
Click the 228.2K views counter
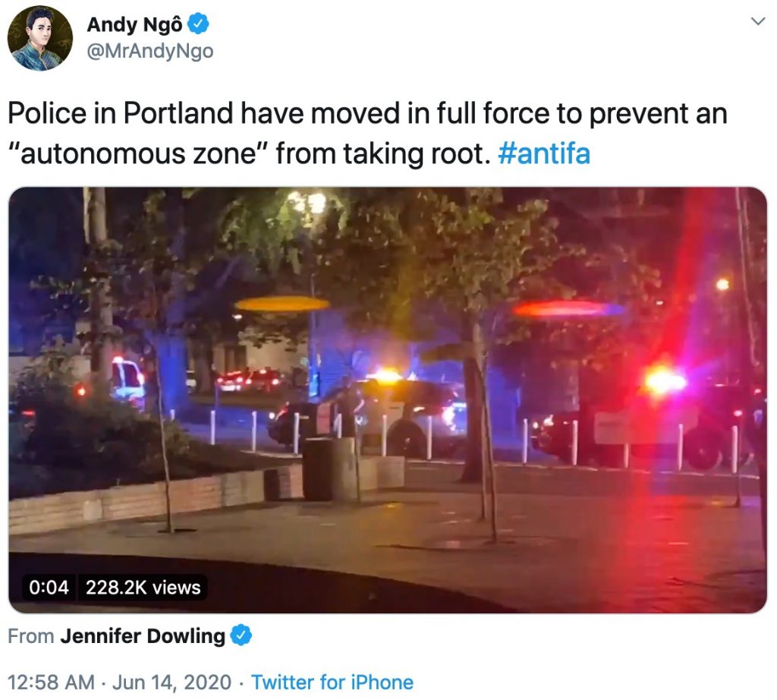[143, 588]
